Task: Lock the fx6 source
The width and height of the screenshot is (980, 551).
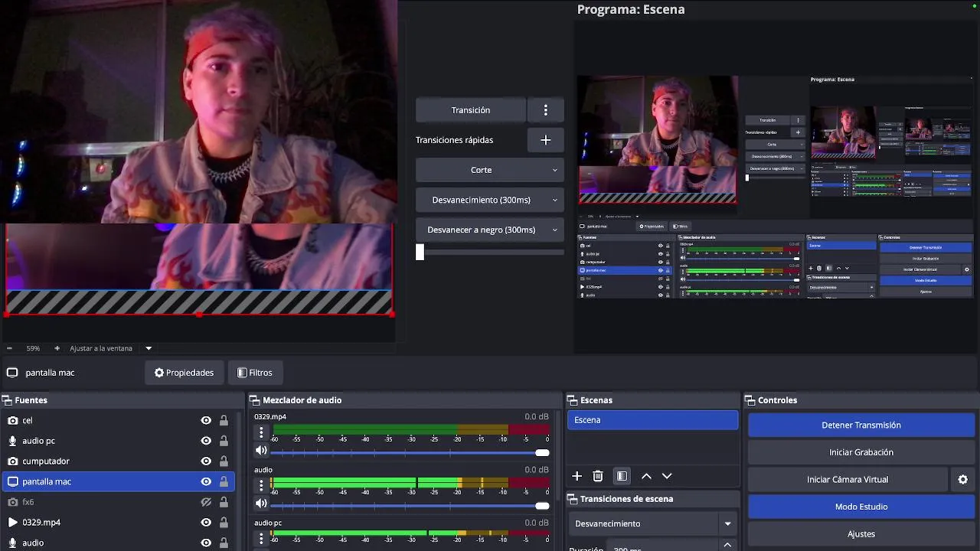Action: 224,502
